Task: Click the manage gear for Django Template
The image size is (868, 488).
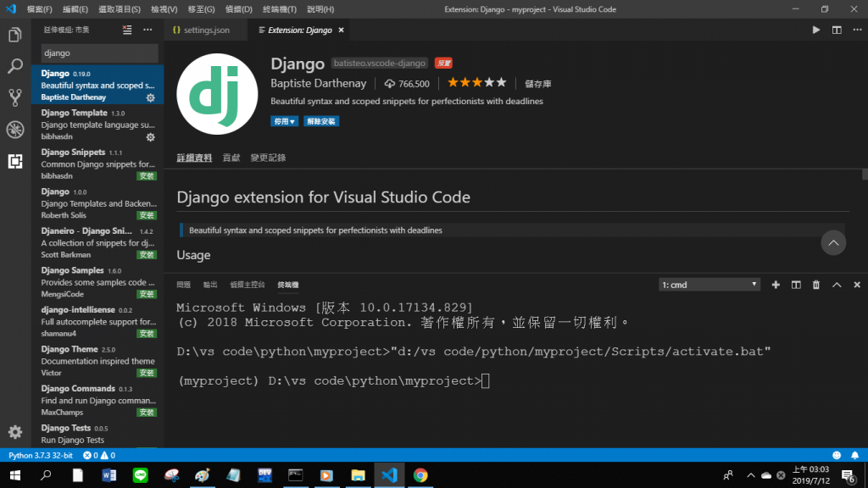Action: [x=151, y=137]
